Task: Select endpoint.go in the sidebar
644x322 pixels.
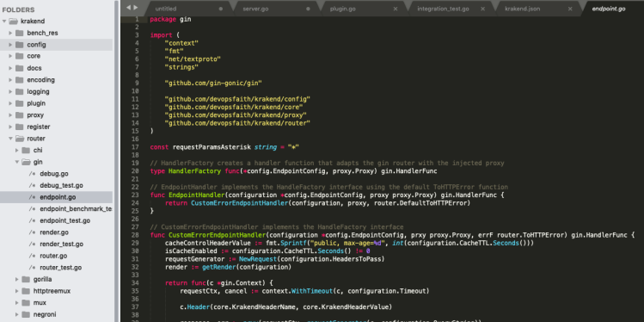Action: coord(58,197)
